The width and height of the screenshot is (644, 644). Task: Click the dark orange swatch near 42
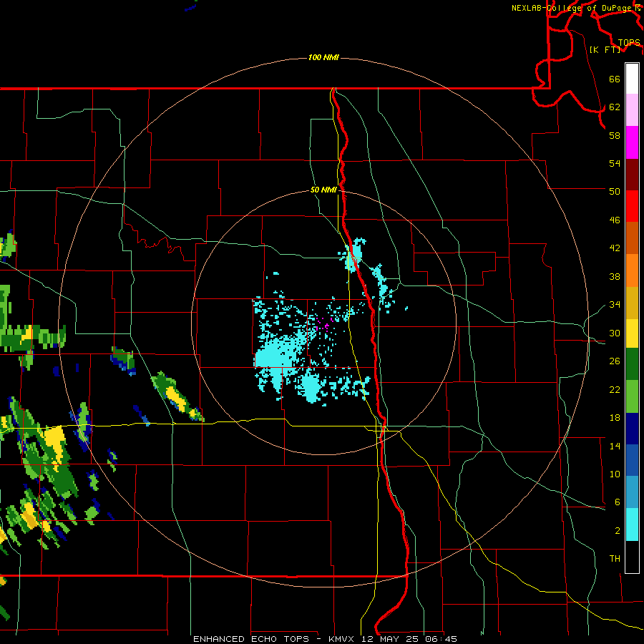[632, 238]
